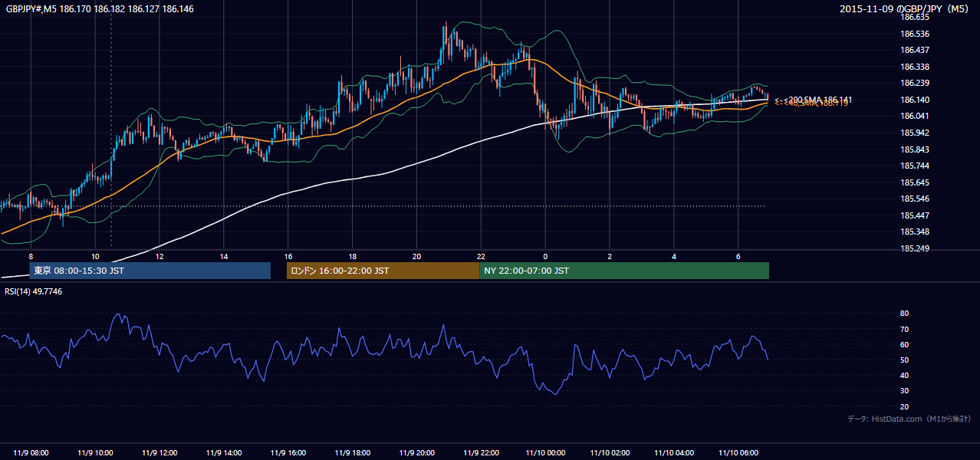The height and width of the screenshot is (460, 980).
Task: Click the 11/9 18:00 time label
Action: click(353, 452)
